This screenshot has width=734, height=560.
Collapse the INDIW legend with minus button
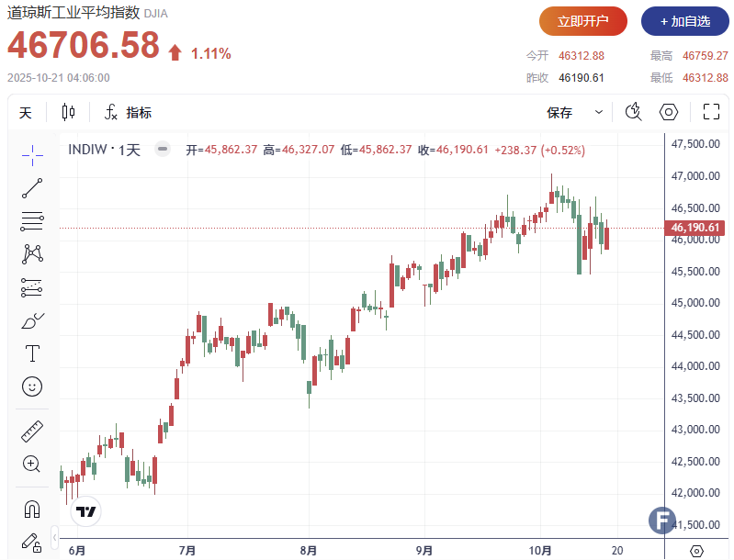[163, 150]
